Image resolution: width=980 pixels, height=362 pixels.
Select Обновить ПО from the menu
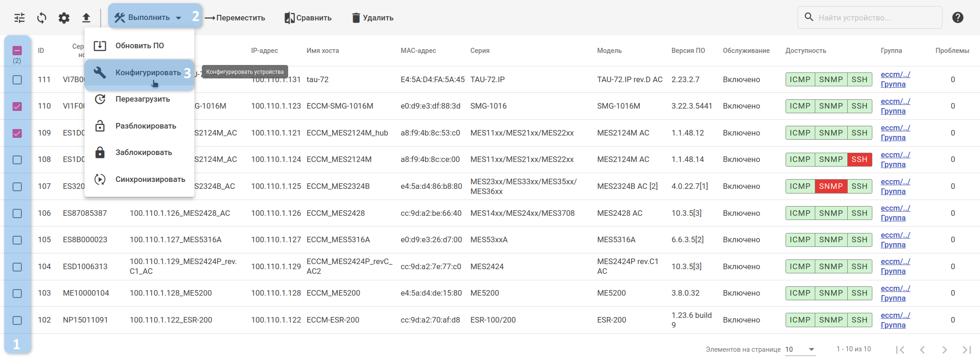point(139,45)
